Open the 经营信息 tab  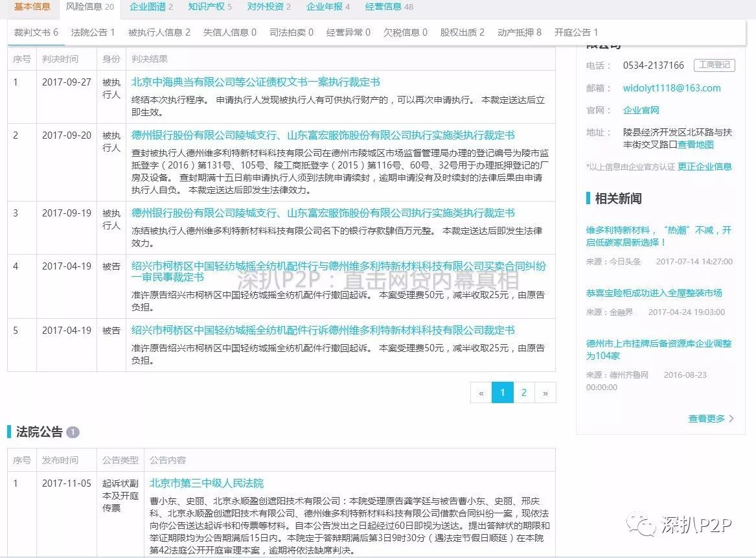389,7
